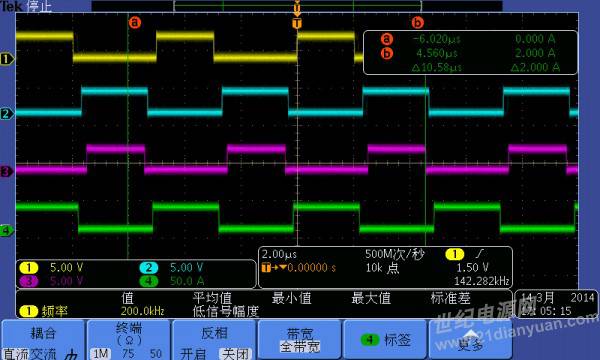Screen dimensions: 600x360
Task: Click trigger source channel 1 badge
Action: [454, 254]
